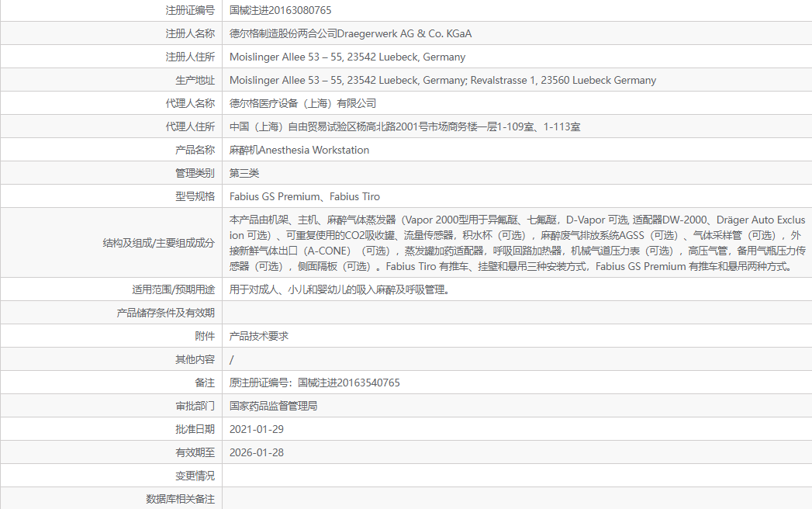Click the 代理人住所 label

190,127
